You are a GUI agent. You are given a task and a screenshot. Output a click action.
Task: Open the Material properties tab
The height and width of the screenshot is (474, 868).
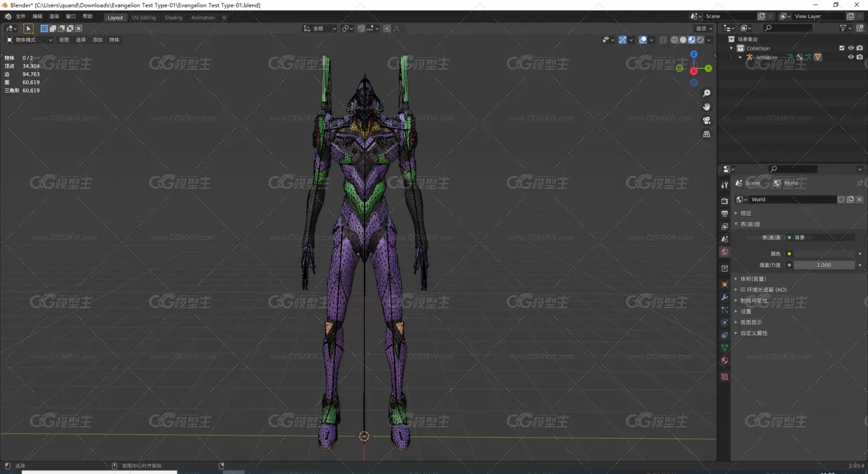pyautogui.click(x=724, y=361)
